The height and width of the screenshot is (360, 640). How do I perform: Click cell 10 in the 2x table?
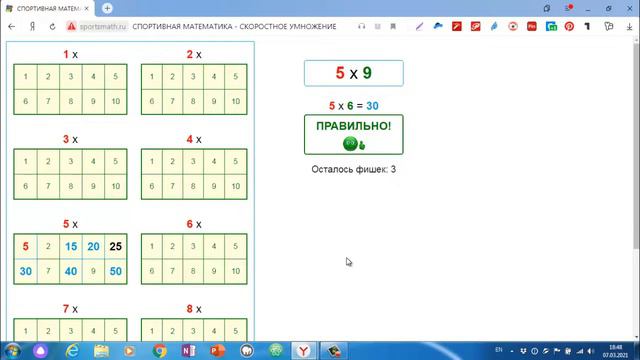pos(236,101)
